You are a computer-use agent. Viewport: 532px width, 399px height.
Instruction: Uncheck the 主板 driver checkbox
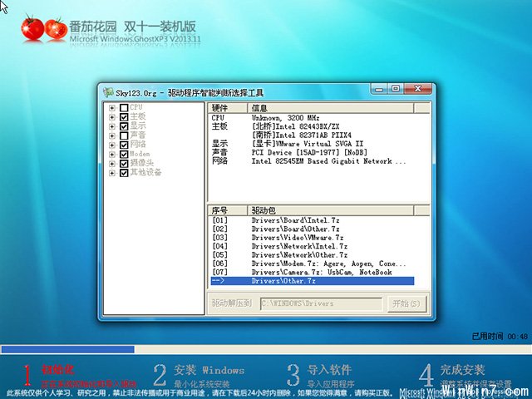click(124, 117)
